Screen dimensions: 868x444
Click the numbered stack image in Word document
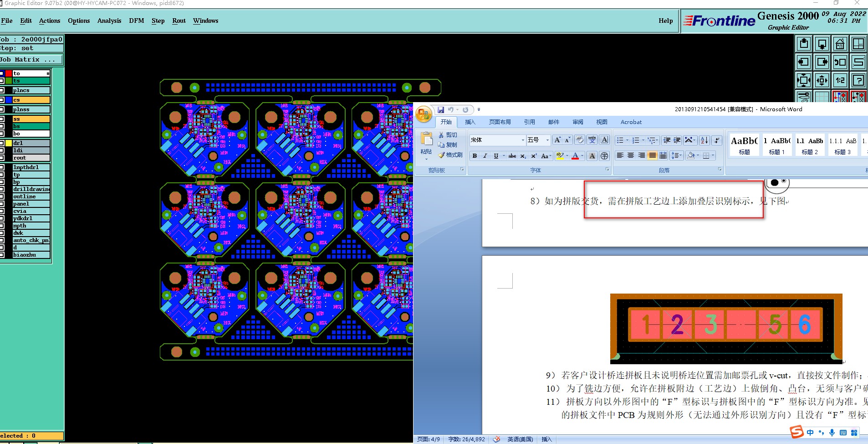pos(726,328)
